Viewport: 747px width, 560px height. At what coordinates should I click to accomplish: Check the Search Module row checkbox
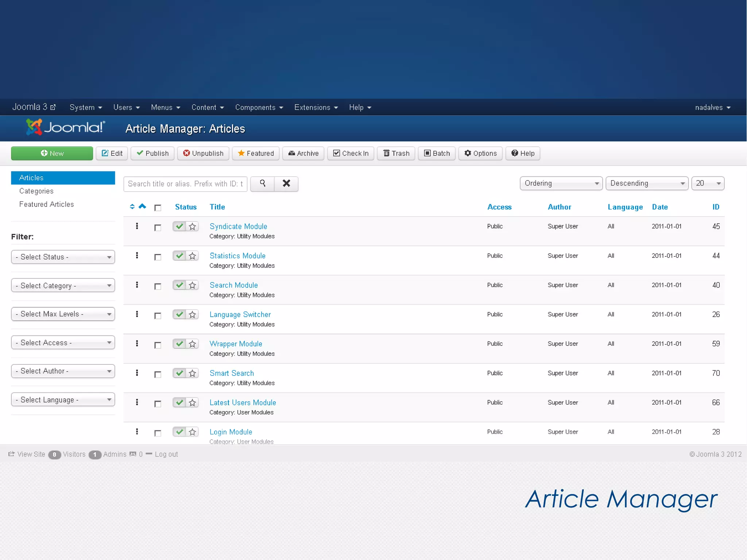click(x=158, y=286)
